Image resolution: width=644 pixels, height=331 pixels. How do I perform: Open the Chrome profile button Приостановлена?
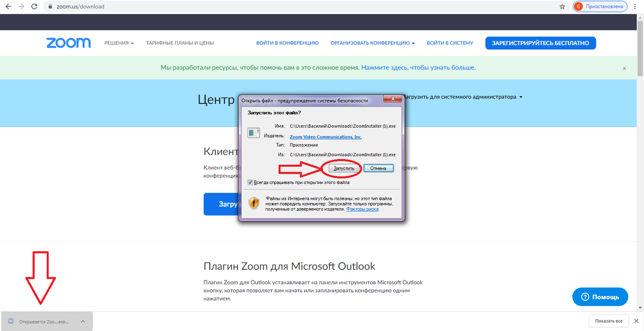pyautogui.click(x=599, y=7)
